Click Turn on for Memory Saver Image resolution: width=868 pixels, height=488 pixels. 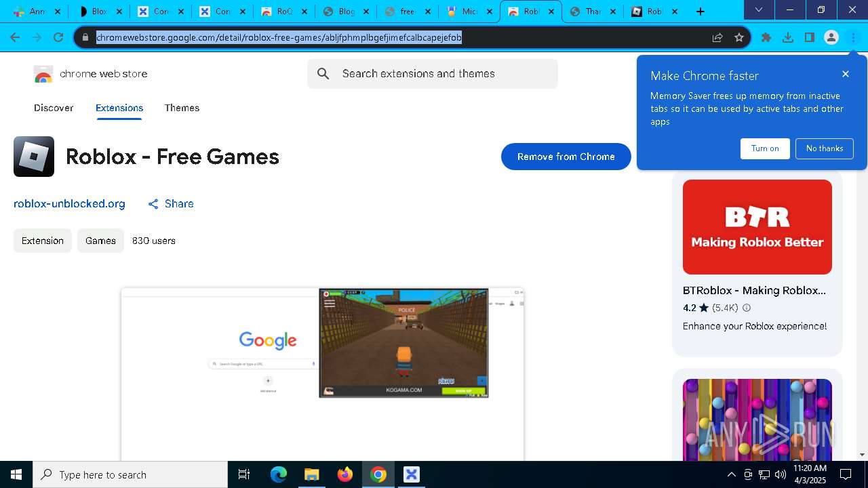pos(765,148)
